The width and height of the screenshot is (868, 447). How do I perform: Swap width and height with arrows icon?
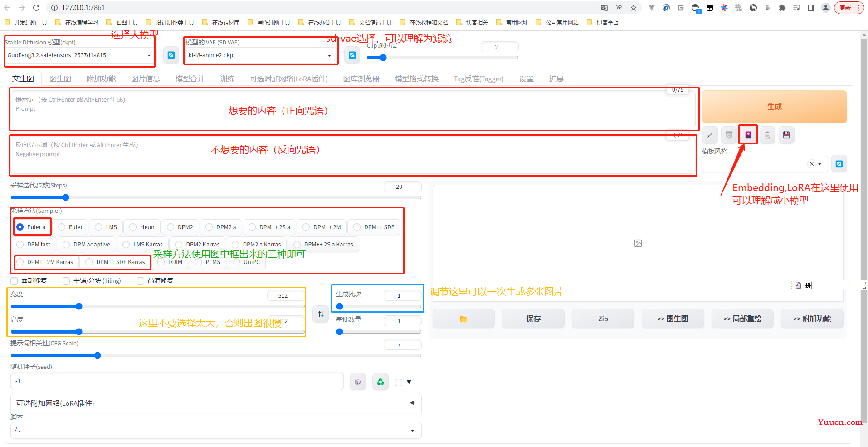click(x=321, y=314)
